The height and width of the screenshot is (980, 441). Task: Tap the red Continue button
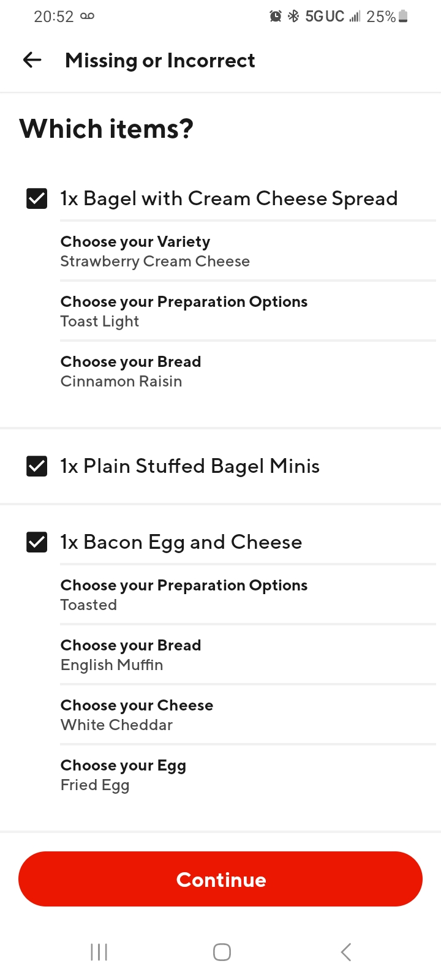click(x=221, y=879)
